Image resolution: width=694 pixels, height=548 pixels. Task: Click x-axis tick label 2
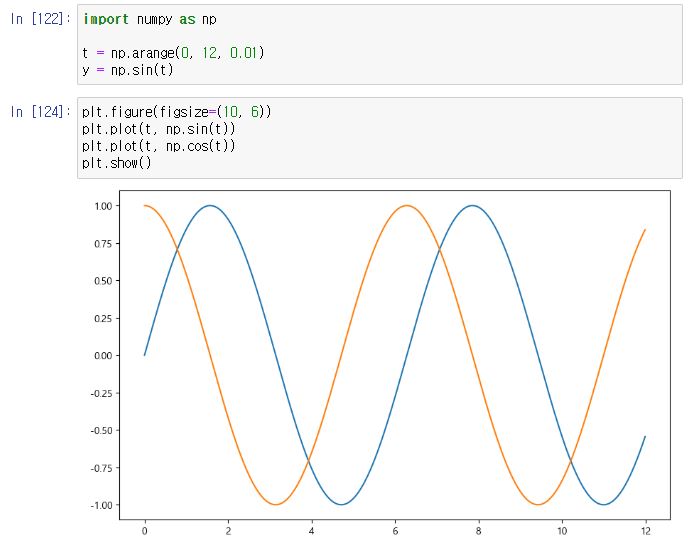tap(228, 531)
